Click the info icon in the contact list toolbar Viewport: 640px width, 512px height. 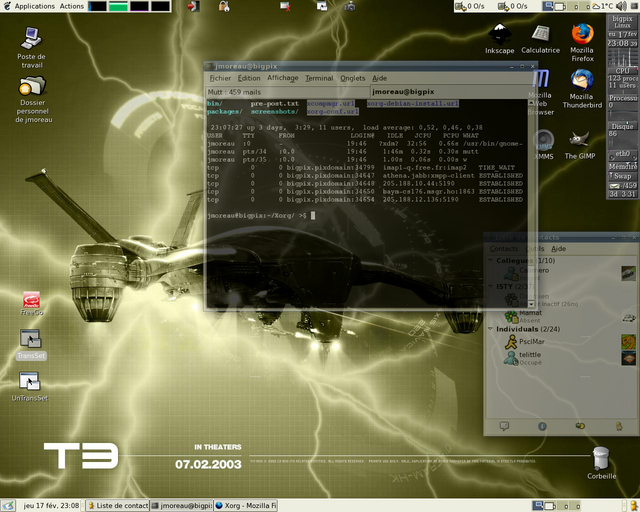pyautogui.click(x=542, y=426)
